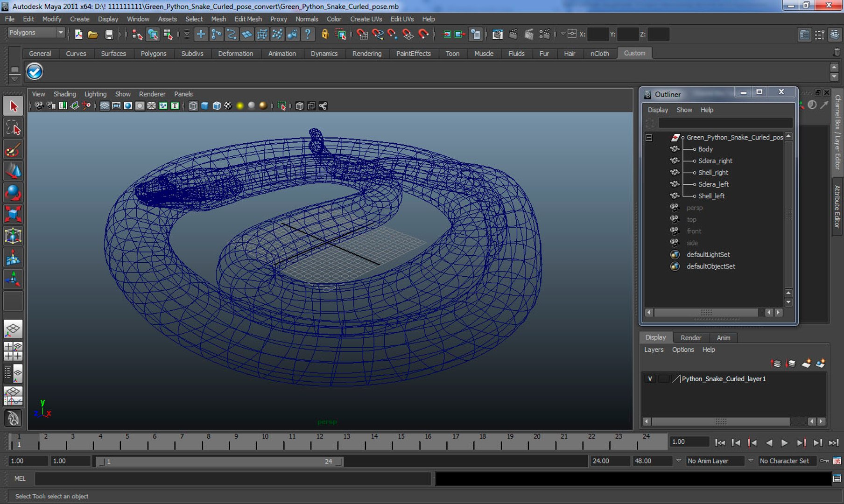Click the range slider bar handle at 24
Image resolution: width=844 pixels, height=504 pixels.
pos(339,462)
